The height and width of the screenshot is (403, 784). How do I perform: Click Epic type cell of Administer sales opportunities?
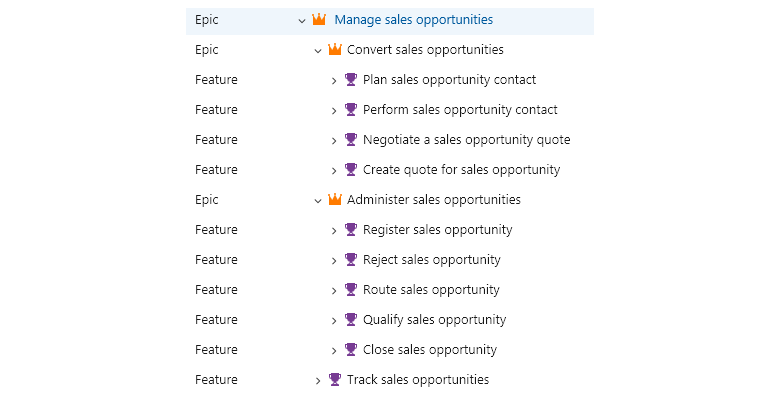click(206, 200)
